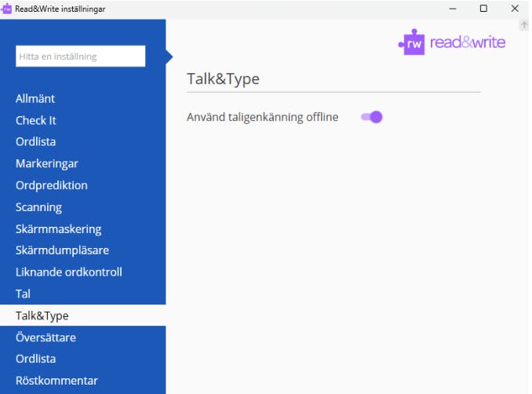
Task: Select Ordlista below Översättare
Action: tap(35, 359)
